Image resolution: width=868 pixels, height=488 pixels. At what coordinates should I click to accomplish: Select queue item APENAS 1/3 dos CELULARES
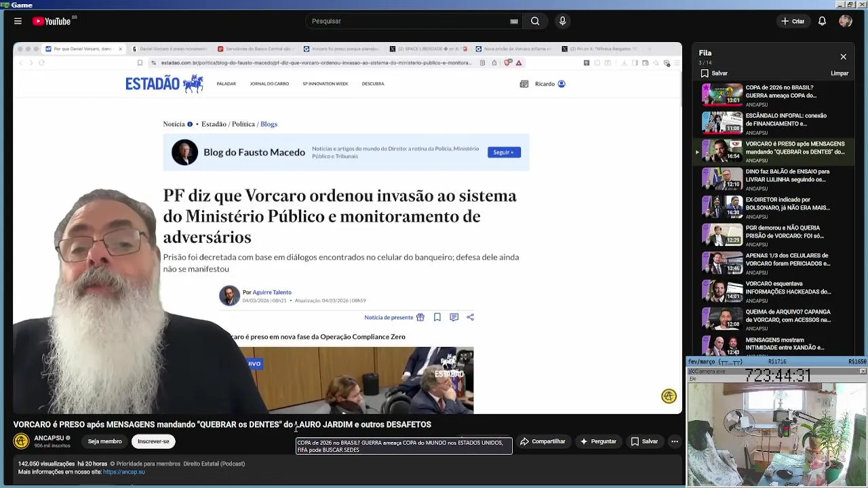tap(774, 263)
